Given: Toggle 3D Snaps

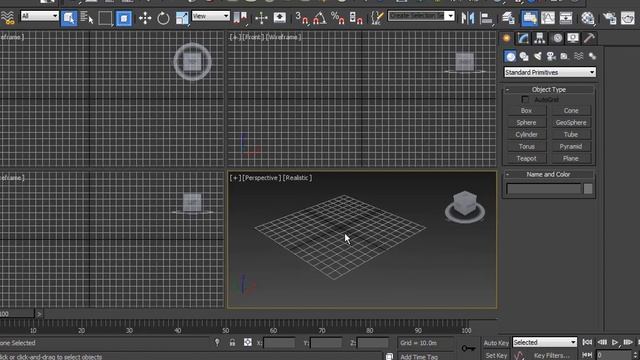Looking at the screenshot, I should point(301,18).
